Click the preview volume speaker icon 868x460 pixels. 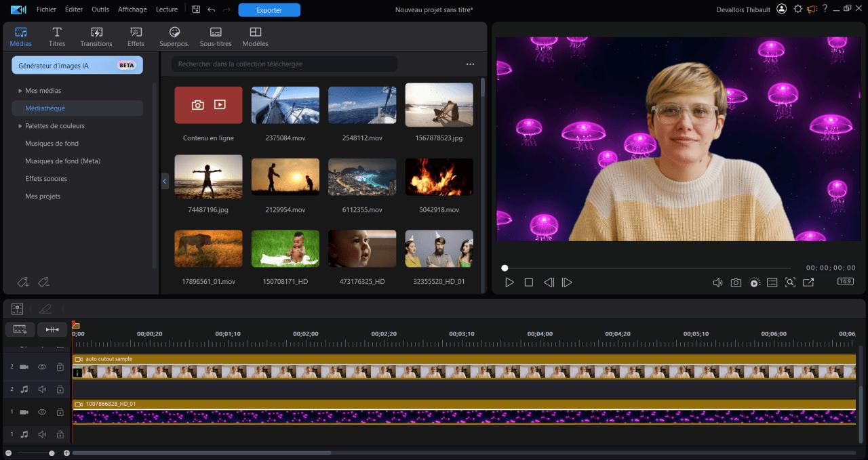717,283
